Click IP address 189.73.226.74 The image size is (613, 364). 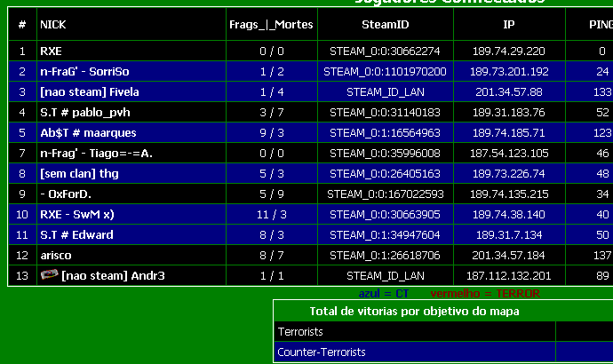click(x=509, y=173)
